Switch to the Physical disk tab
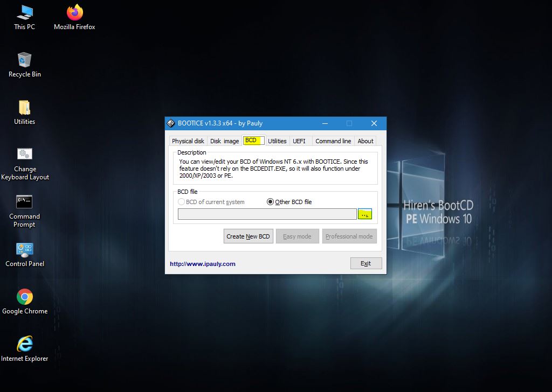552x392 pixels. (188, 141)
